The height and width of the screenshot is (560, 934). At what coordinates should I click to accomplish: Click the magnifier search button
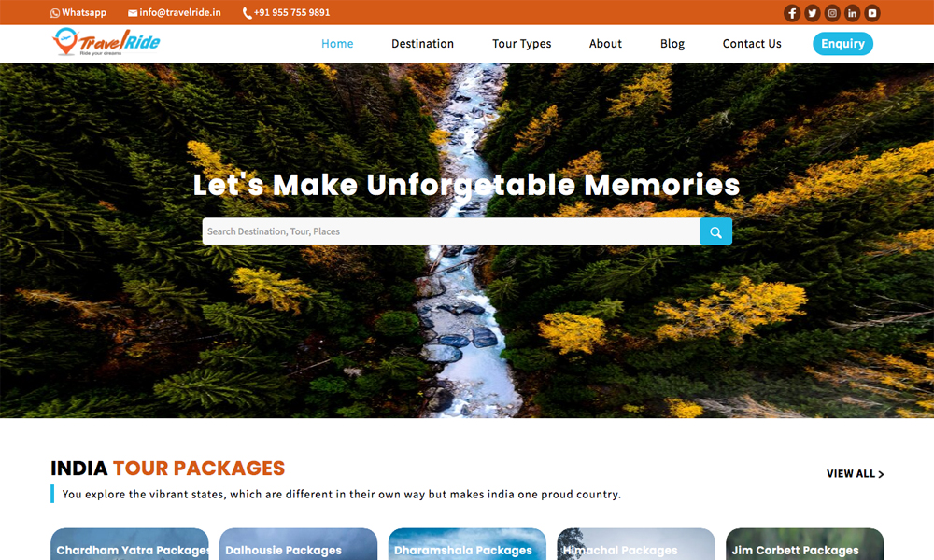coord(715,231)
